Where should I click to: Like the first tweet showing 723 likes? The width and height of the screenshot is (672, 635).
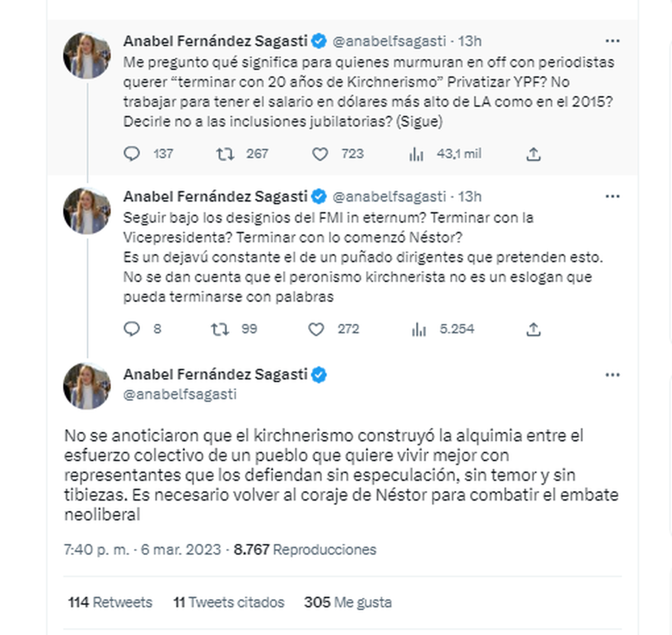pos(320,154)
